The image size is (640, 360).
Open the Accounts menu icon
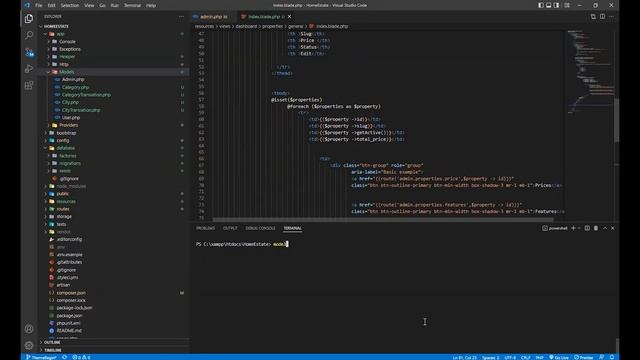(x=29, y=329)
